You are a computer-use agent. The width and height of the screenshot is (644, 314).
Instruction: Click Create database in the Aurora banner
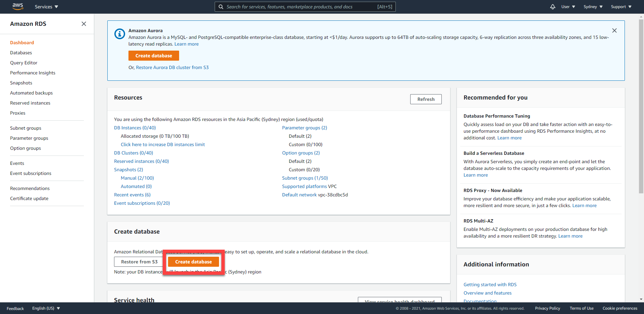pyautogui.click(x=153, y=56)
